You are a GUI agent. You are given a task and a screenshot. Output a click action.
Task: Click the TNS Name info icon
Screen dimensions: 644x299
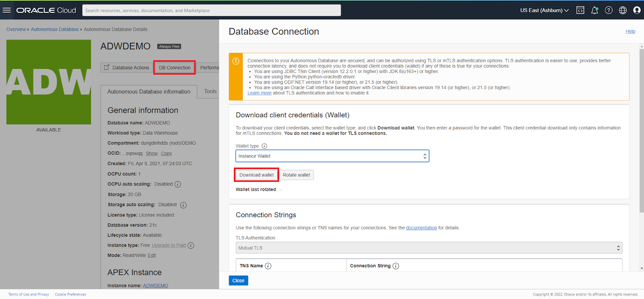(268, 266)
